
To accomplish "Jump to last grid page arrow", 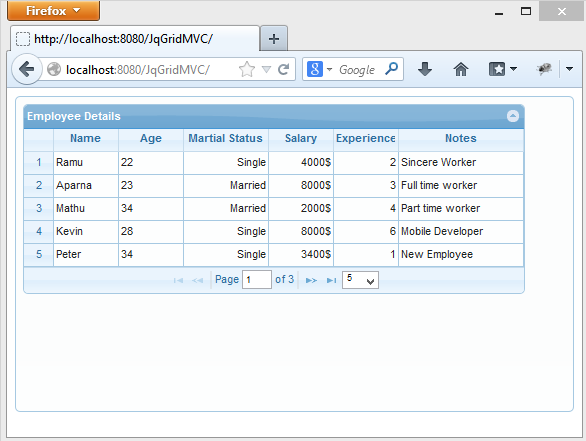I will 331,280.
